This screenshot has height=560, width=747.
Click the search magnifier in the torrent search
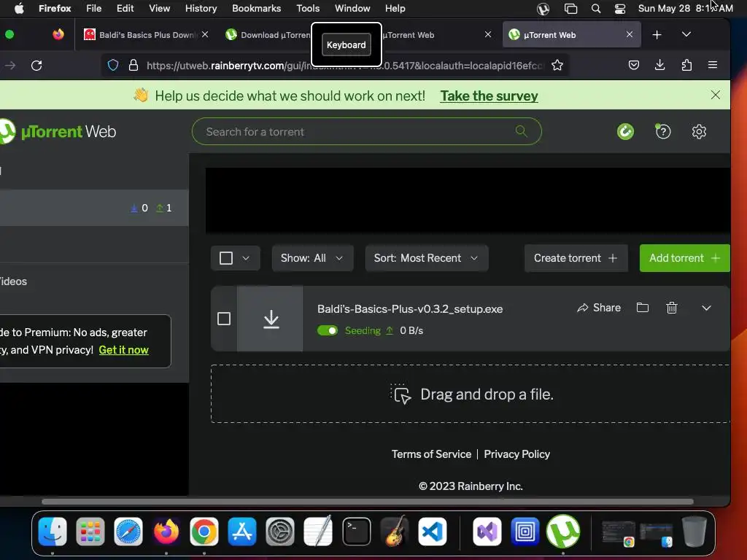(521, 131)
